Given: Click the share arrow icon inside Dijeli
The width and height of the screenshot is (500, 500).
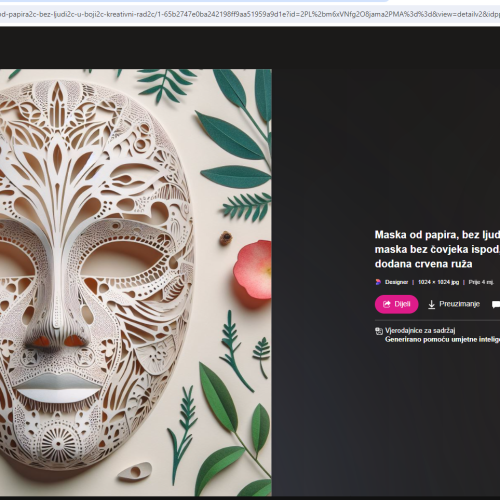Looking at the screenshot, I should (387, 304).
